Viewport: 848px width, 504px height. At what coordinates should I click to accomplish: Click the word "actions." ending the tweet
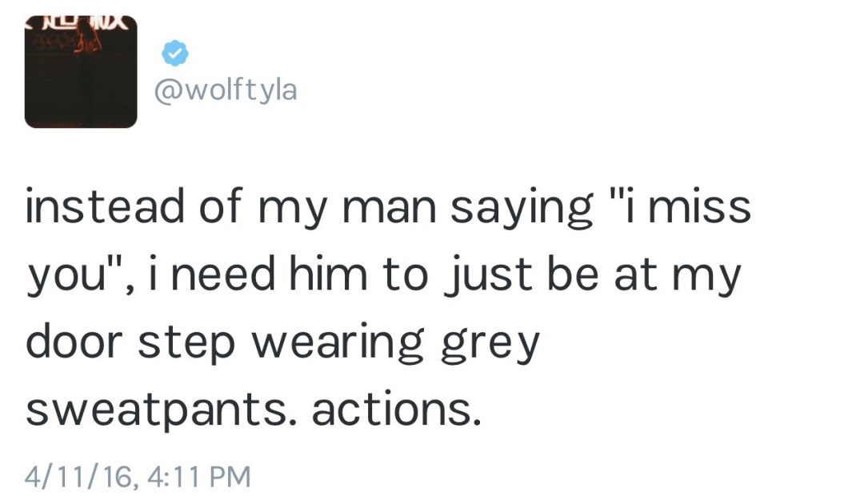click(397, 410)
